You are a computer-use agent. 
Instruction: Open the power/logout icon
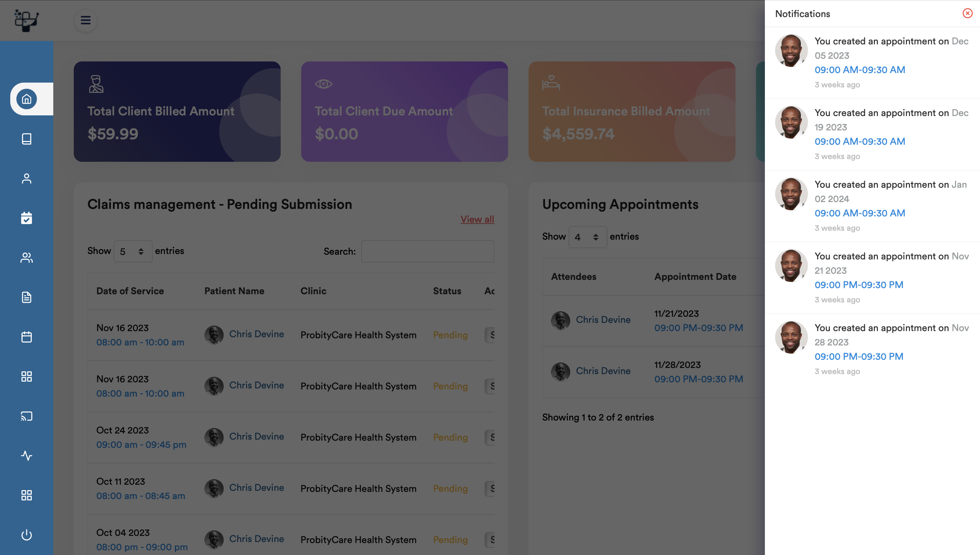tap(27, 534)
